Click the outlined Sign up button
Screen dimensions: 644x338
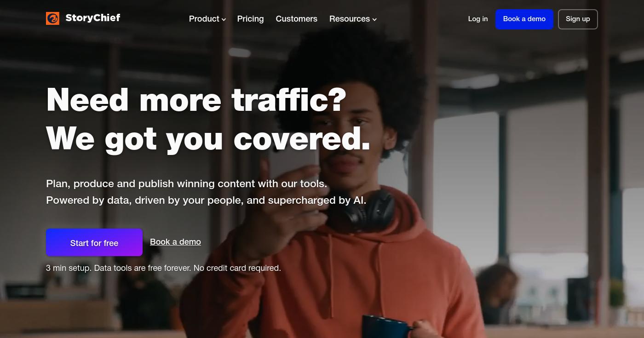click(x=578, y=19)
